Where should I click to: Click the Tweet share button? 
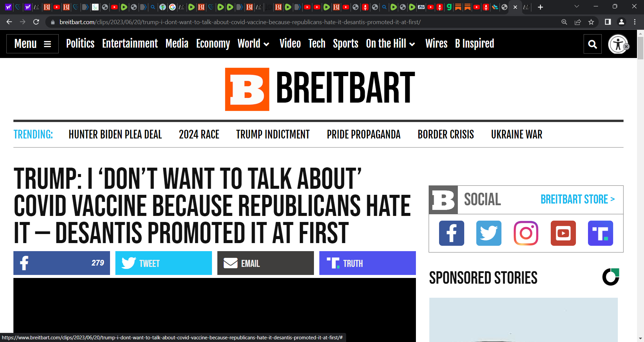[164, 263]
